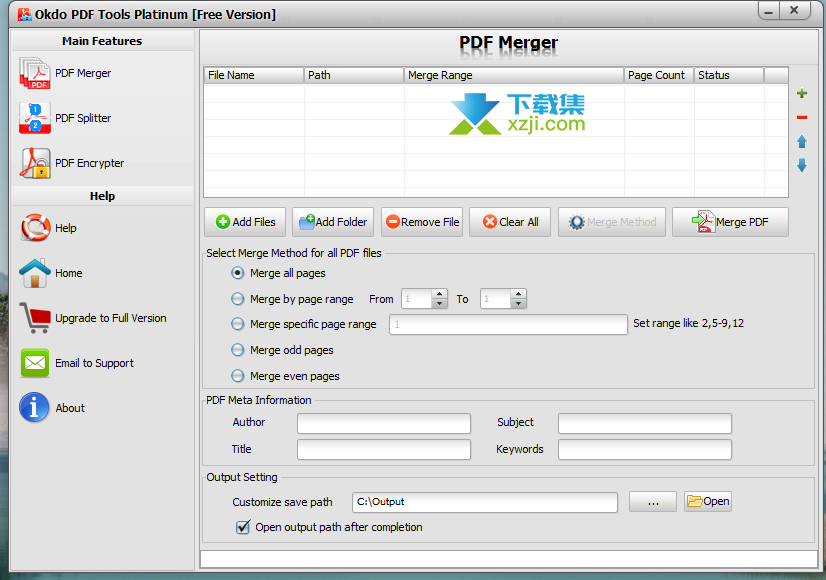Start merging with Merge PDF button
This screenshot has height=580, width=826.
pos(730,222)
